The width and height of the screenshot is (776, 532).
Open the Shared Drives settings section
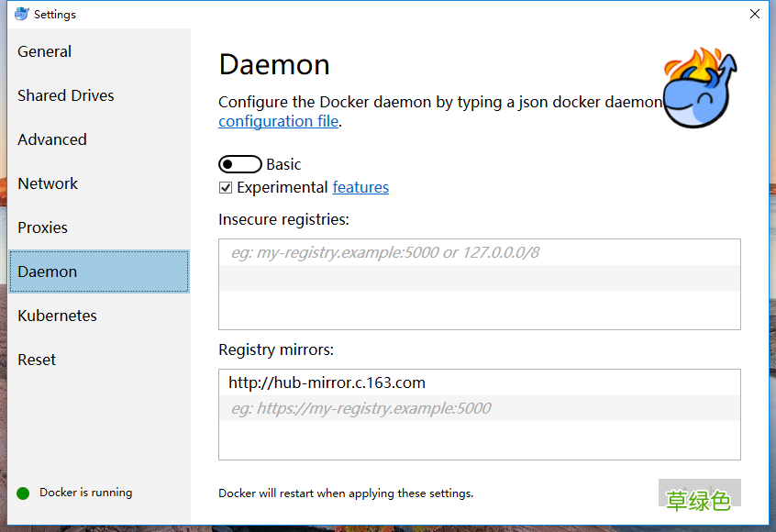click(65, 95)
